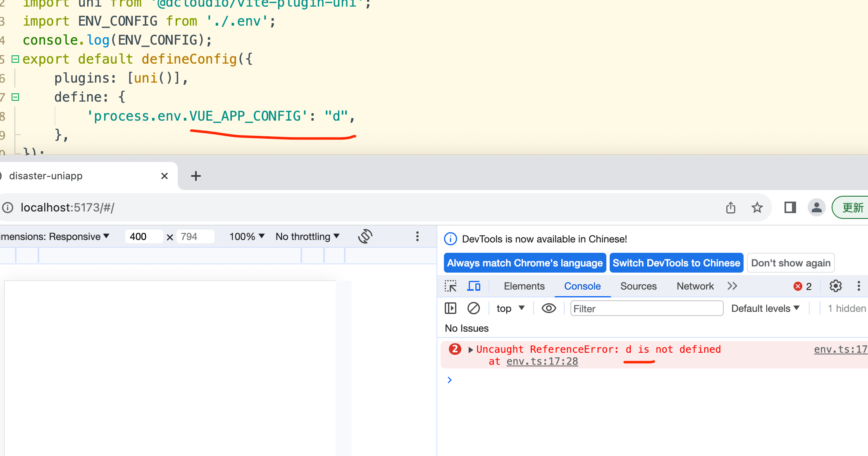Switch to the Sources tab
This screenshot has height=456, width=868.
[638, 286]
